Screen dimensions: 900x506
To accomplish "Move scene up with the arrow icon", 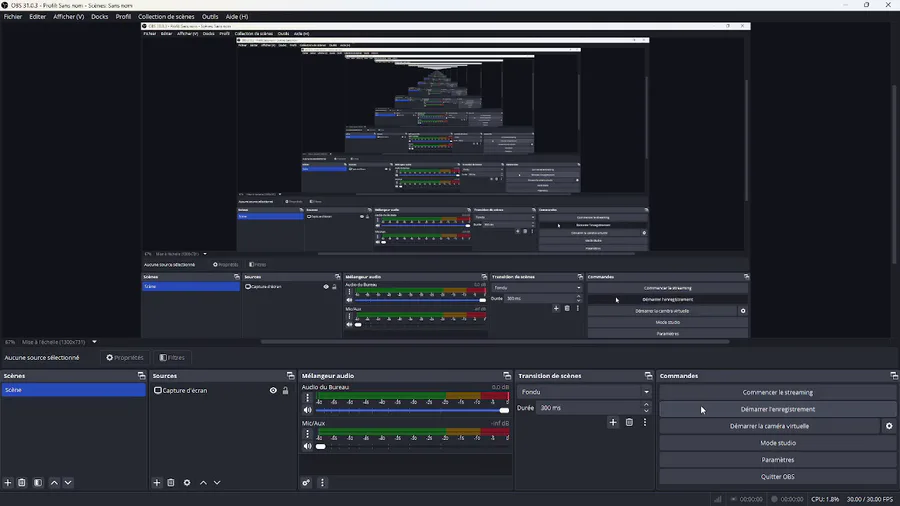I will (x=54, y=482).
